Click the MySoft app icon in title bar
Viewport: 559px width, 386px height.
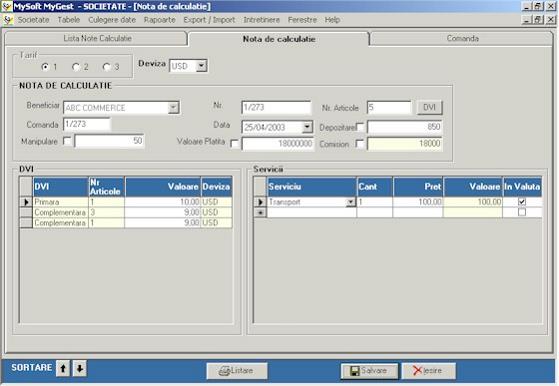coord(6,6)
